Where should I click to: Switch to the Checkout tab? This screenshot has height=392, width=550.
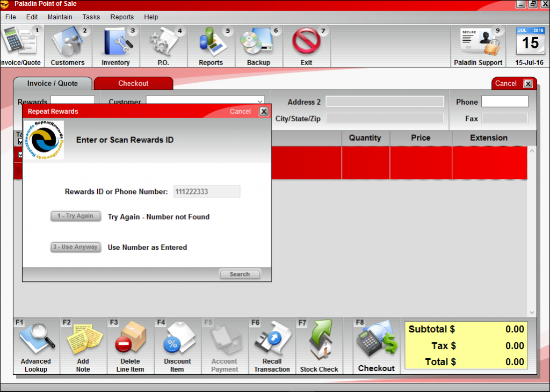tap(133, 83)
